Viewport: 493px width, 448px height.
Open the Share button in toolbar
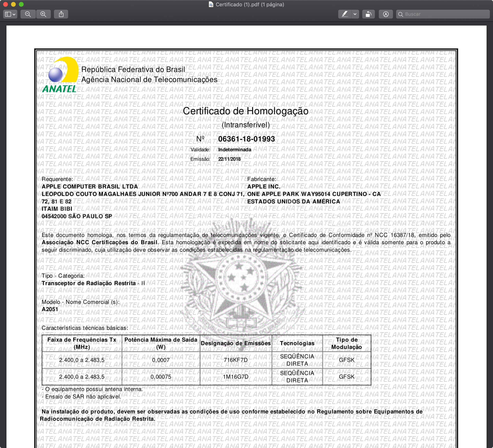tap(61, 14)
